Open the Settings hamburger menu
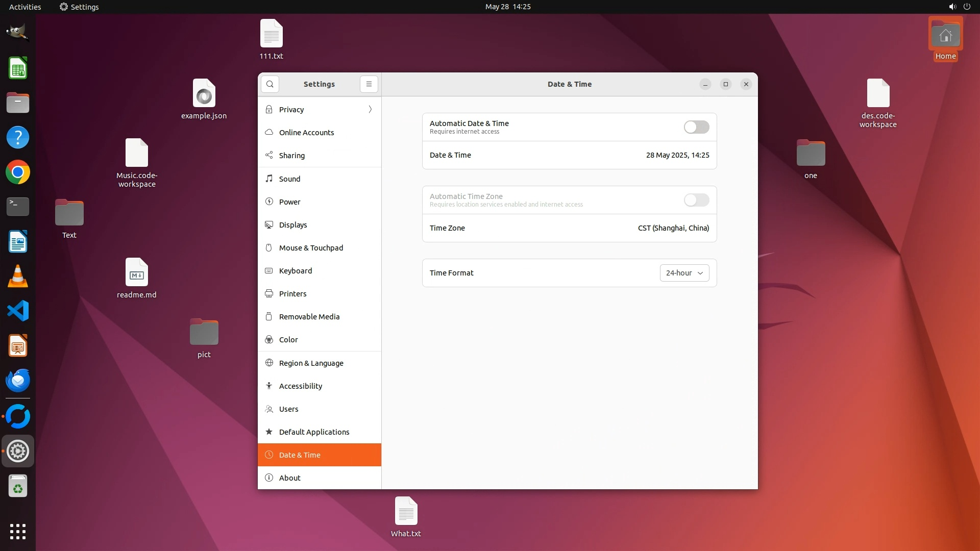This screenshot has width=980, height=551. (x=369, y=84)
